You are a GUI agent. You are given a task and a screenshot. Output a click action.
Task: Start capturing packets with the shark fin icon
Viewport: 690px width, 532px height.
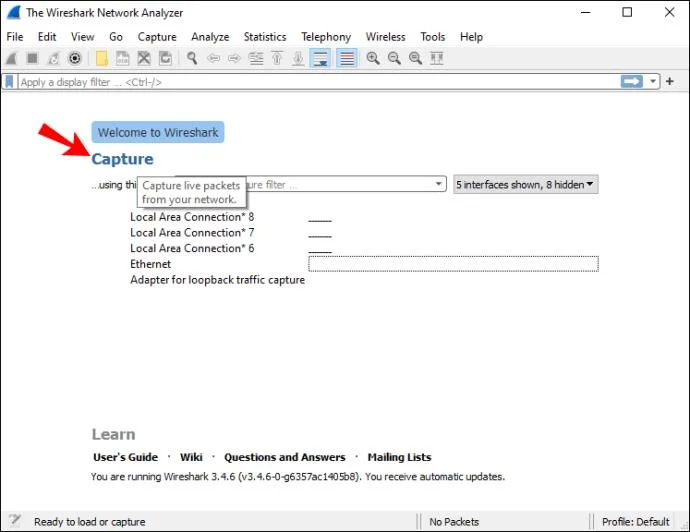click(x=11, y=58)
